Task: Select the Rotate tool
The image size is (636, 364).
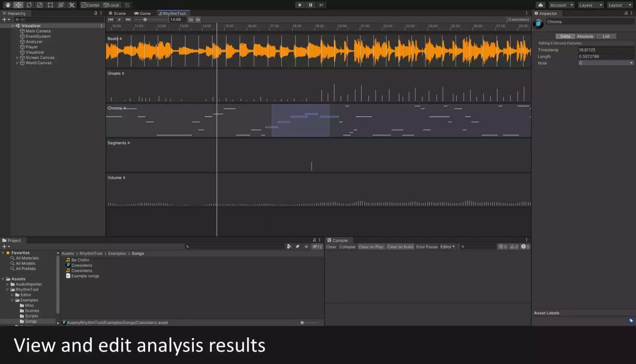Action: (x=29, y=5)
